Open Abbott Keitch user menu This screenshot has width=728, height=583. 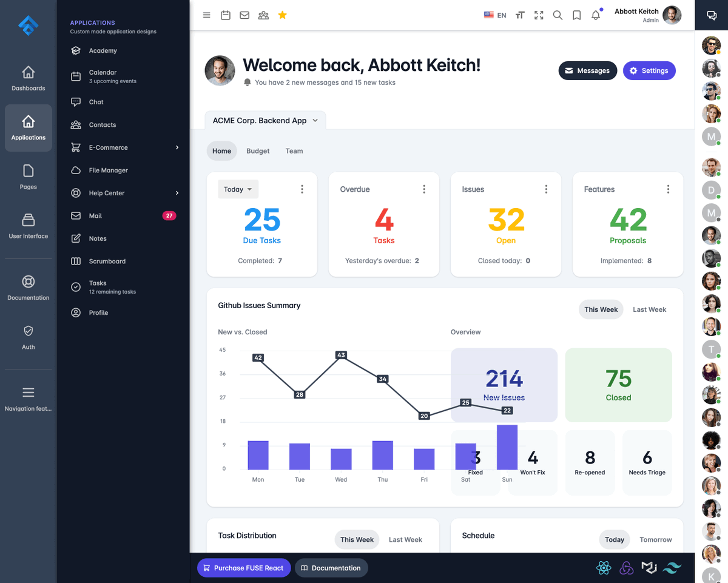[x=647, y=15]
